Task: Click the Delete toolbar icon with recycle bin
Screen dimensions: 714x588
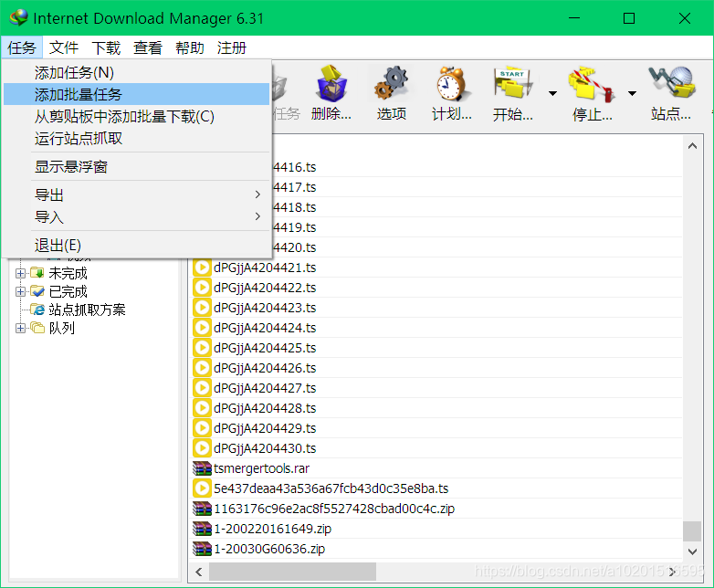Action: click(331, 83)
